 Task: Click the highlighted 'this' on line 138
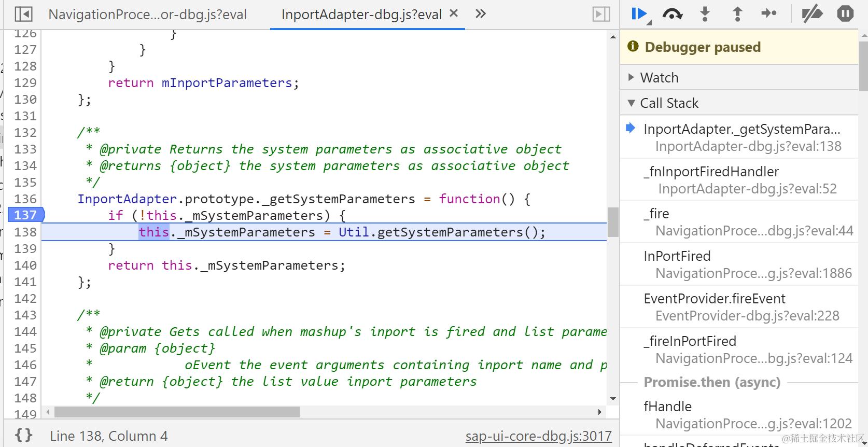tap(154, 232)
